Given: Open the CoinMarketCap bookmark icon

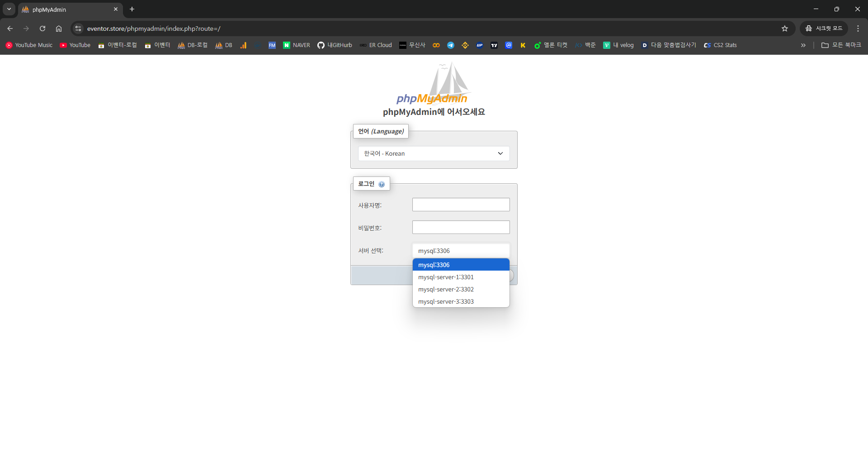Looking at the screenshot, I should click(509, 45).
